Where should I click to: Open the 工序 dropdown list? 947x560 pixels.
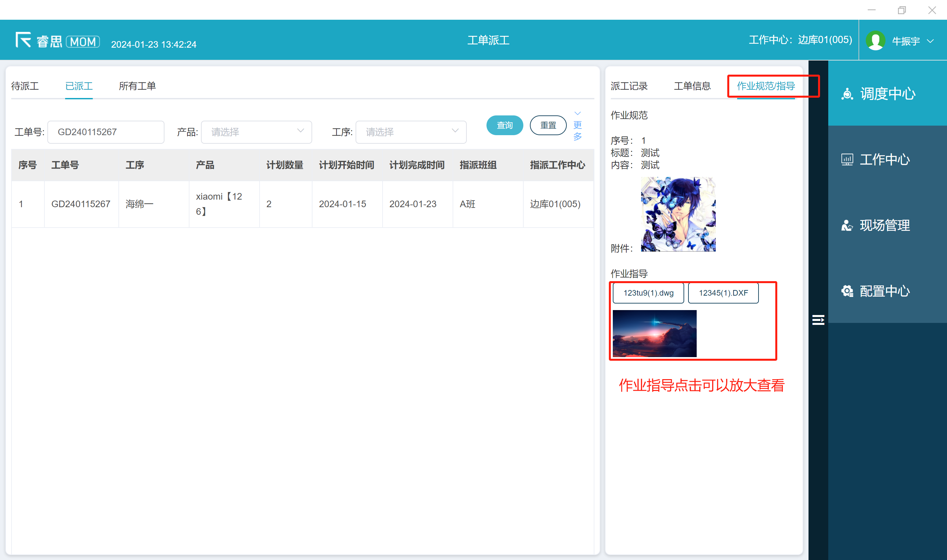pyautogui.click(x=411, y=132)
